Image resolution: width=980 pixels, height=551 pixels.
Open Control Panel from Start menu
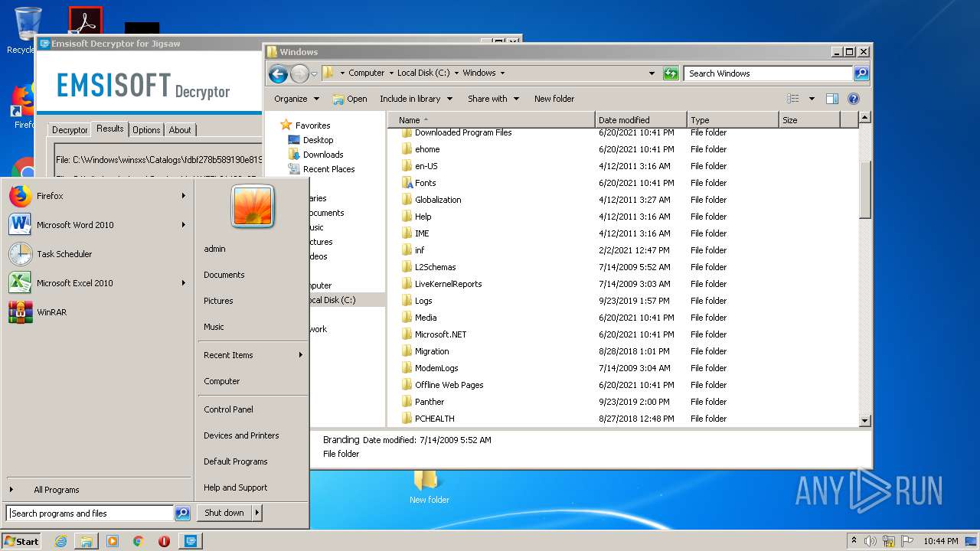point(228,409)
